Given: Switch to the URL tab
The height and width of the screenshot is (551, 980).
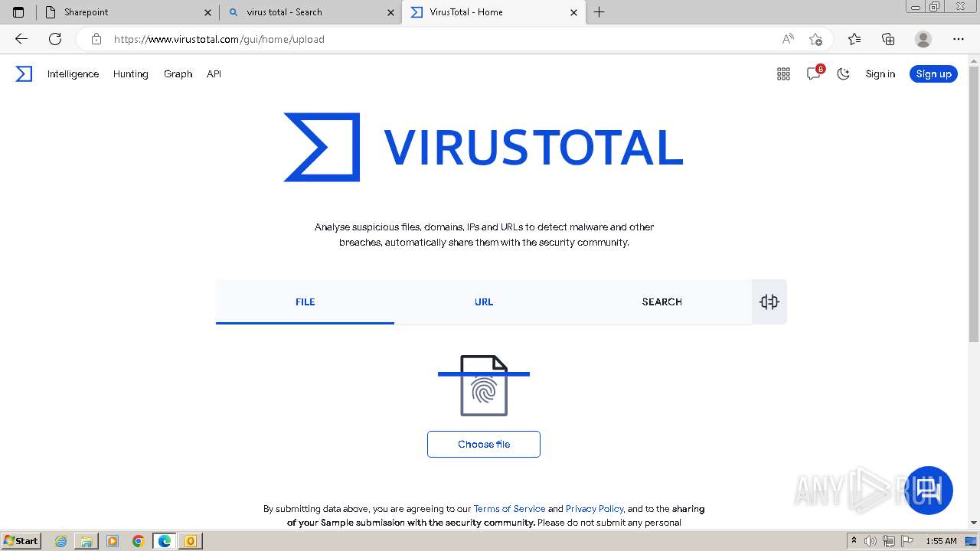Looking at the screenshot, I should point(484,302).
